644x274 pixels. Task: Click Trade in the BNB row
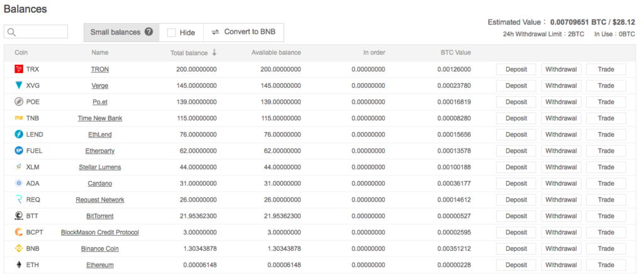606,249
